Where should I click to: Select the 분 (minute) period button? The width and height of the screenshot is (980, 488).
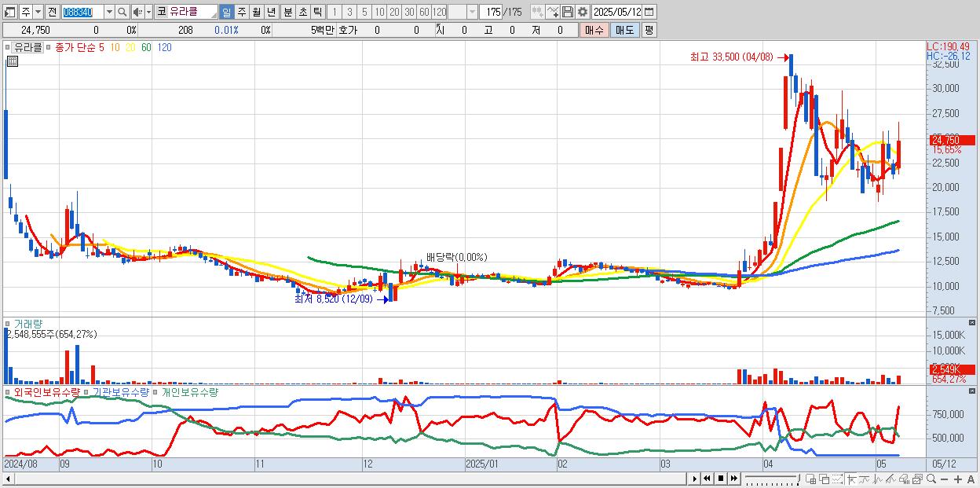287,12
